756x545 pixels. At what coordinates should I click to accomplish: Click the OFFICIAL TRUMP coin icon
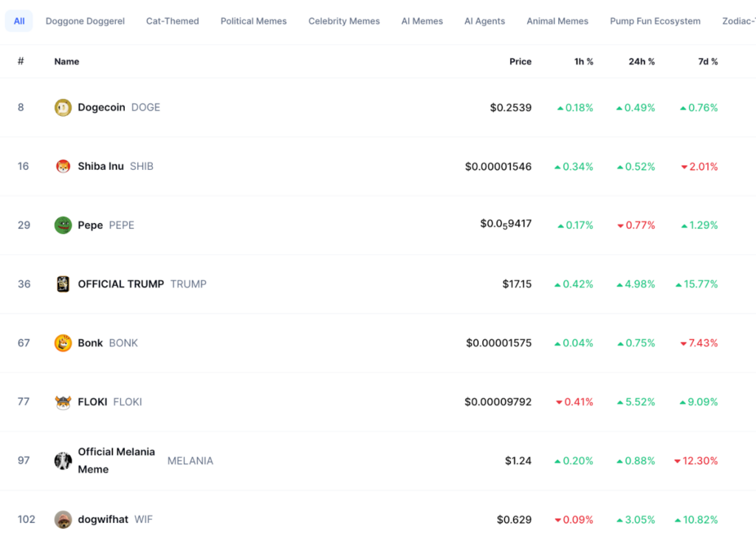point(63,284)
